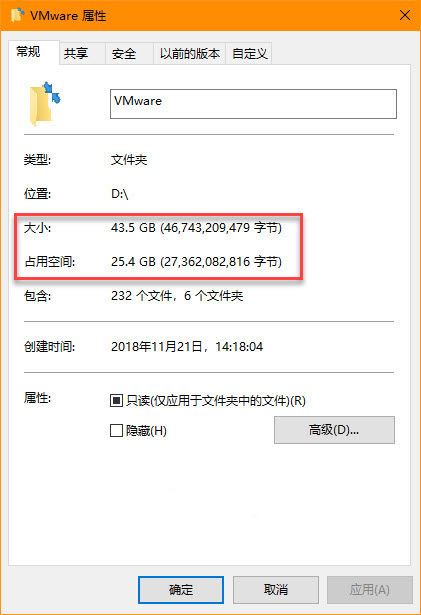Close the VMware properties dialog
Screen dimensions: 421x615
tap(405, 15)
